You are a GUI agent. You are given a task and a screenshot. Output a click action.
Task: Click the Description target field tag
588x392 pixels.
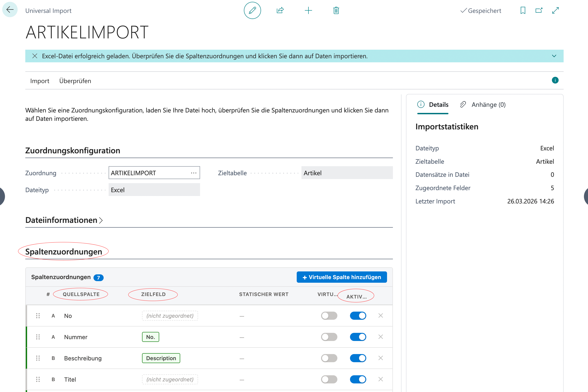[x=161, y=358]
